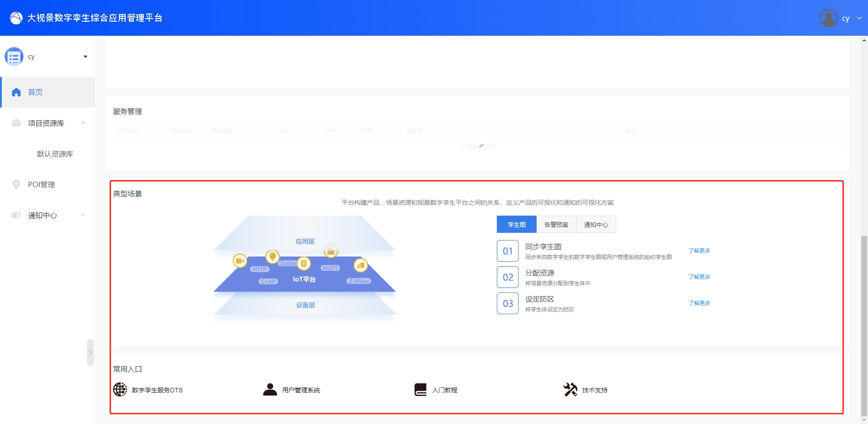Click the POI管理 location pin icon

coord(16,184)
